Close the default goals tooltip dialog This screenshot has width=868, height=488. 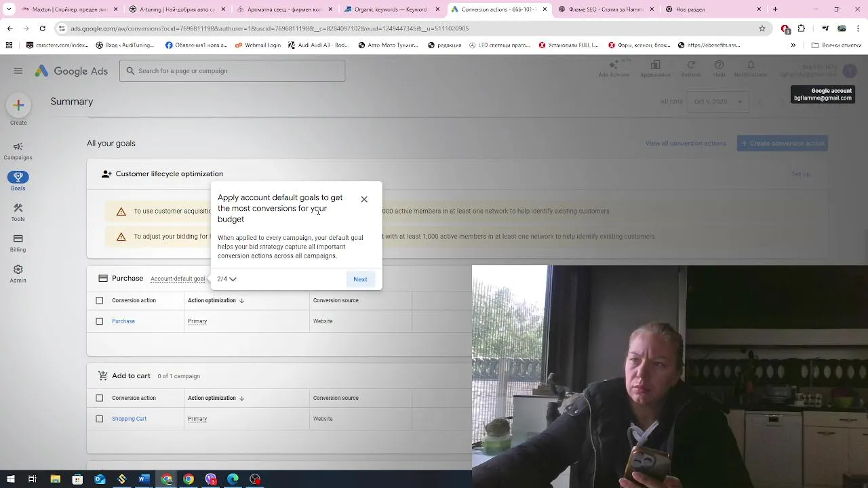point(364,199)
